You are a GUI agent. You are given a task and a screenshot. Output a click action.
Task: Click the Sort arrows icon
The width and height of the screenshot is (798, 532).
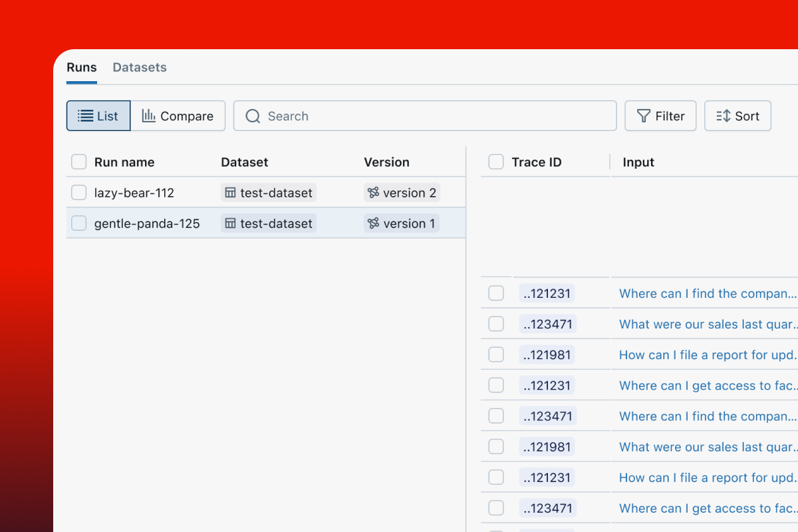(723, 116)
